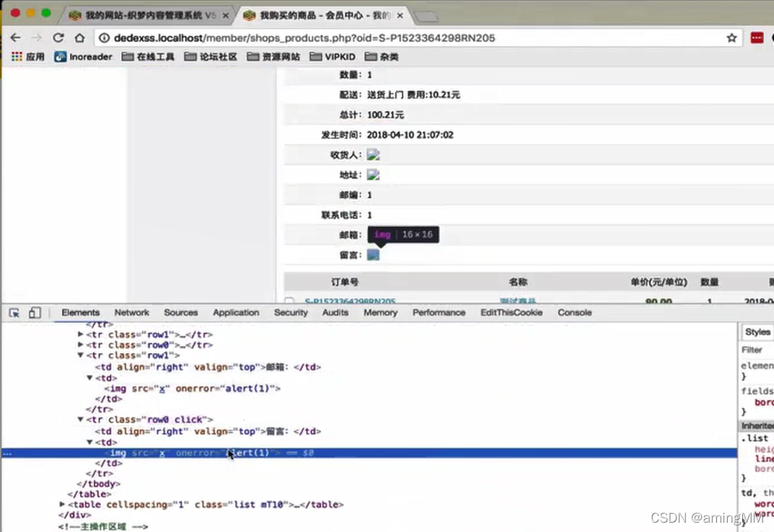Expand the table class list mT10 node
The height and width of the screenshot is (532, 774).
click(x=62, y=505)
